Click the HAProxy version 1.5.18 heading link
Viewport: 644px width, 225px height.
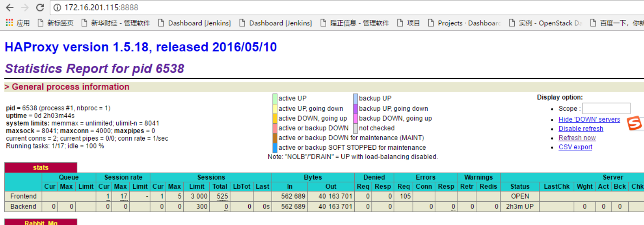(x=141, y=47)
